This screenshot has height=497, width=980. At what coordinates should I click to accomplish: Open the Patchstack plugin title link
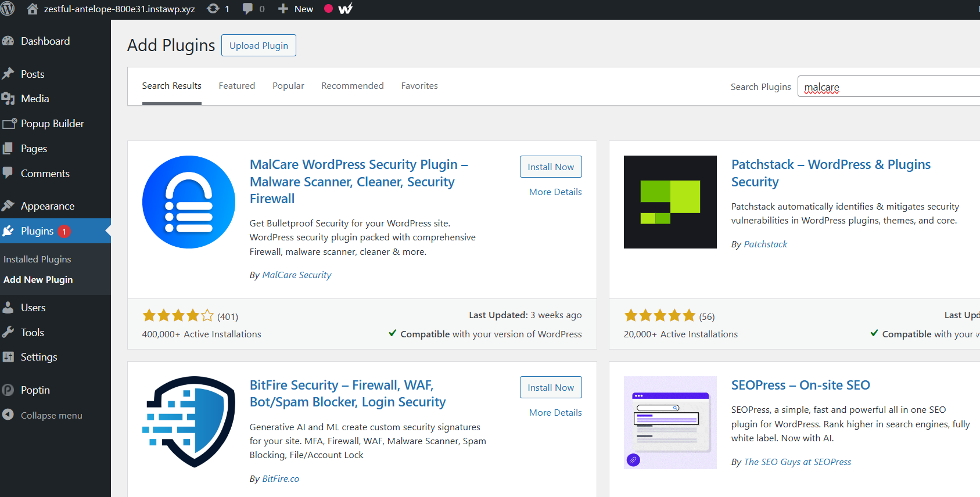point(831,173)
